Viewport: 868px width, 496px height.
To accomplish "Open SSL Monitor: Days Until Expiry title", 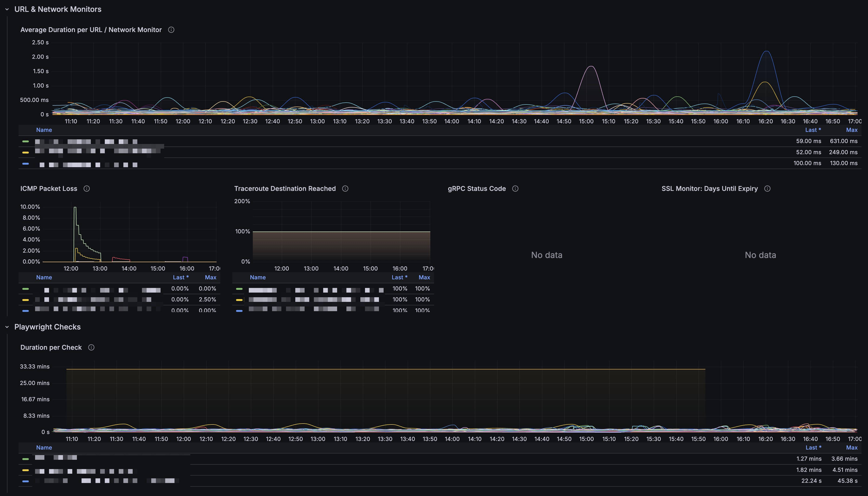I will click(710, 189).
